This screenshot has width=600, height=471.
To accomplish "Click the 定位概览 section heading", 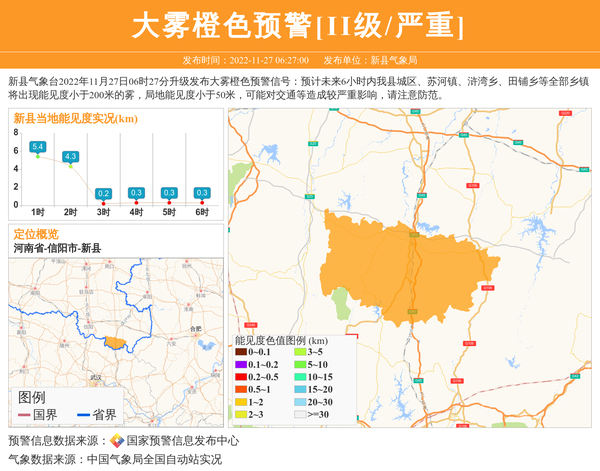I will coord(36,234).
